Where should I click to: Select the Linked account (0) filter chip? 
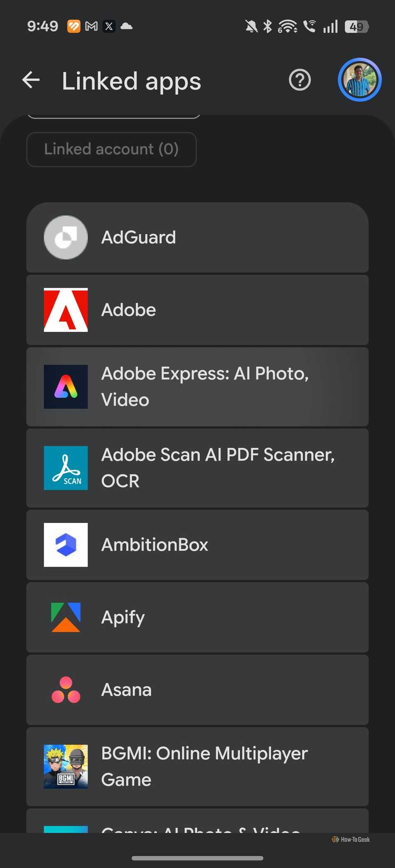(x=112, y=149)
